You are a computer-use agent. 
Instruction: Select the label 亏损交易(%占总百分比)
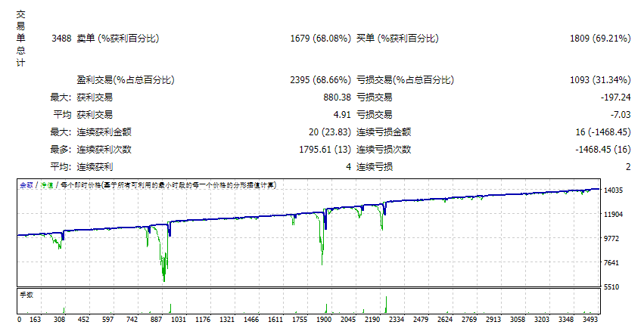[x=406, y=79]
